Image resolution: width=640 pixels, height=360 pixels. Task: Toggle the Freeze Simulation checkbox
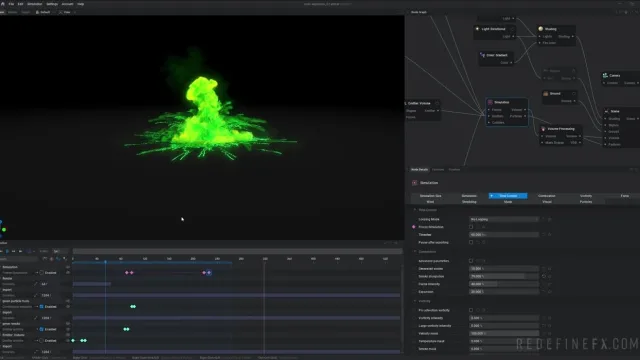pyautogui.click(x=471, y=227)
